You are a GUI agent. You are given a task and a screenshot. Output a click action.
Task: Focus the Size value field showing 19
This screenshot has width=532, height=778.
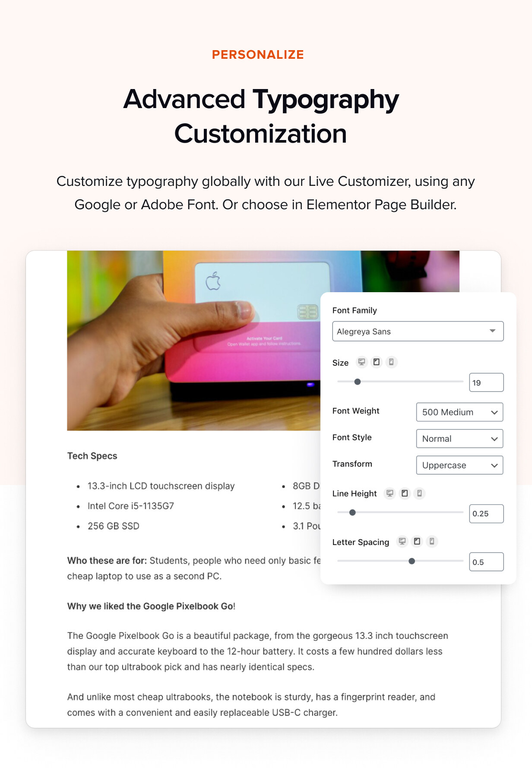[486, 383]
